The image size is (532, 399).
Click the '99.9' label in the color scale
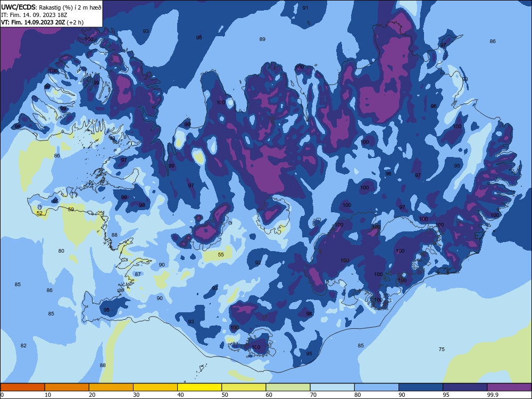[493, 395]
